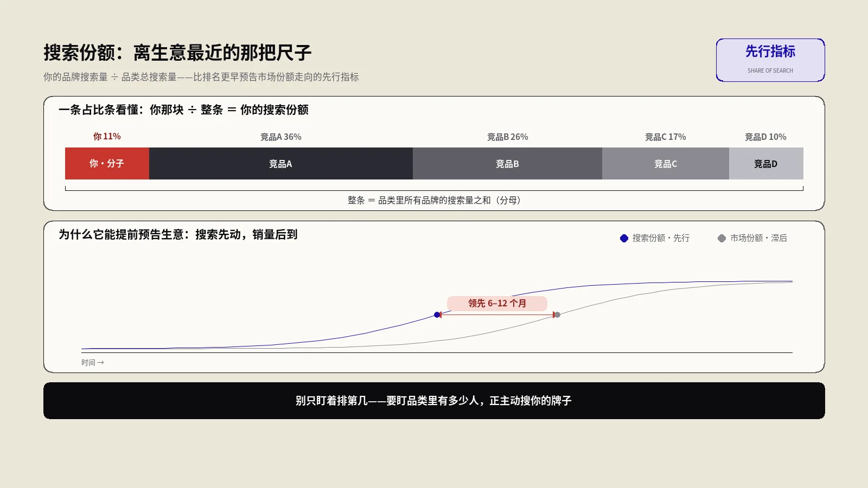Click the '领先 6–12 个月' pink label
868x488 pixels.
[497, 303]
